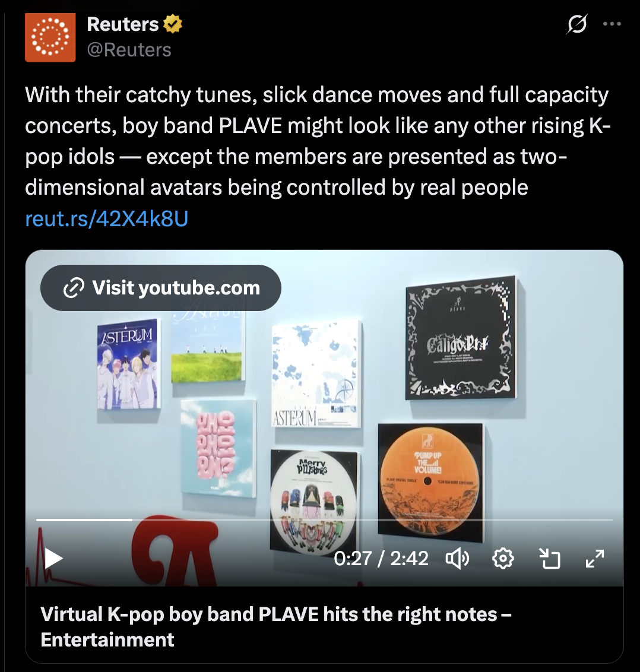The width and height of the screenshot is (640, 672).
Task: Click the Reuters orange logo avatar
Action: pos(50,37)
